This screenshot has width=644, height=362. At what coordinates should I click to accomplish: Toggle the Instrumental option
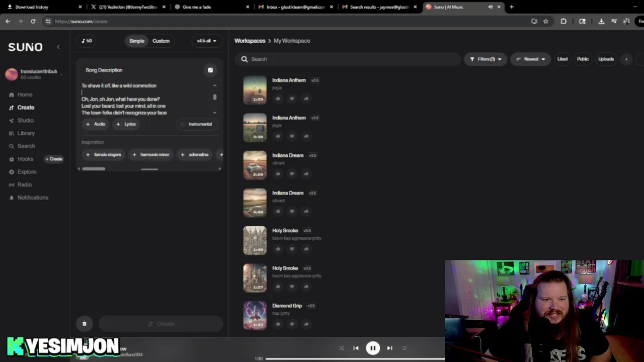pyautogui.click(x=196, y=124)
